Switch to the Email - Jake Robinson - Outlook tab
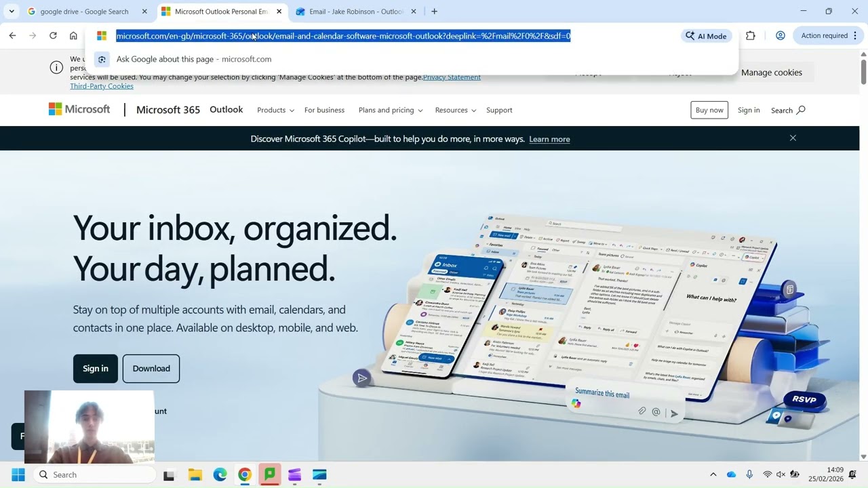This screenshot has height=488, width=868. point(355,12)
